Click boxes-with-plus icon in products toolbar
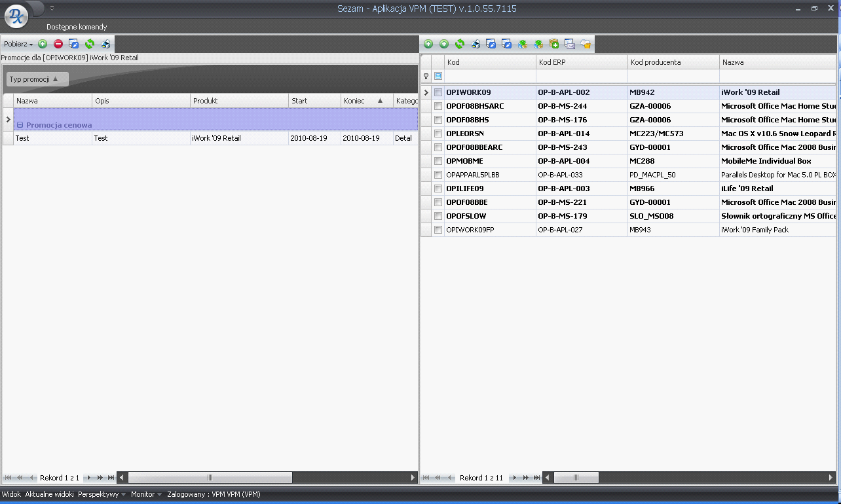This screenshot has width=841, height=504. (x=554, y=44)
